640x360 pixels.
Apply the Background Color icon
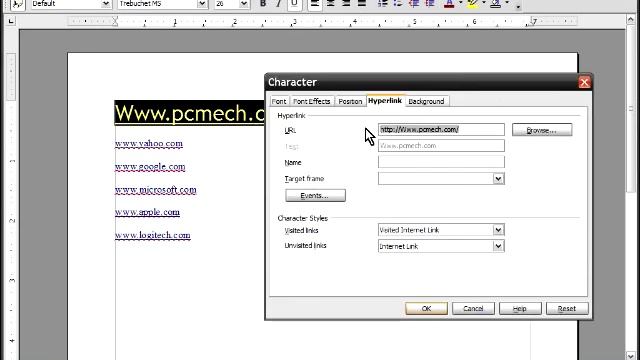(496, 4)
